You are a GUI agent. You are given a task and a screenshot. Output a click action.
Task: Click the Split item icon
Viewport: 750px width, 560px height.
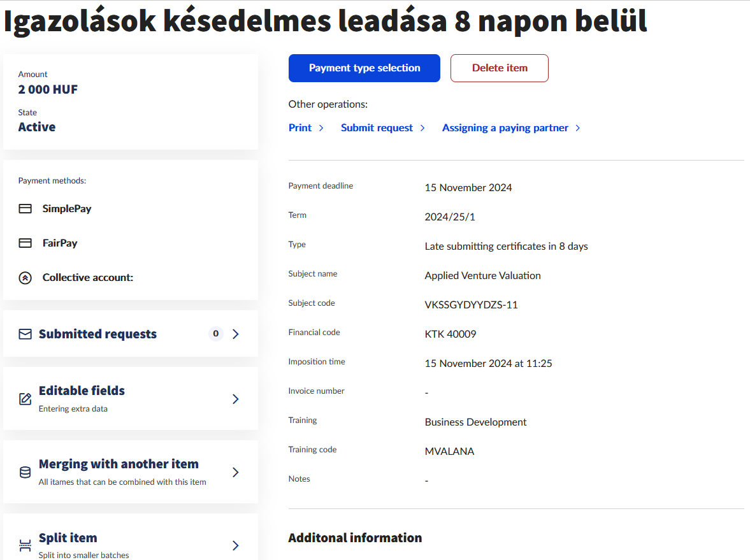coord(25,545)
